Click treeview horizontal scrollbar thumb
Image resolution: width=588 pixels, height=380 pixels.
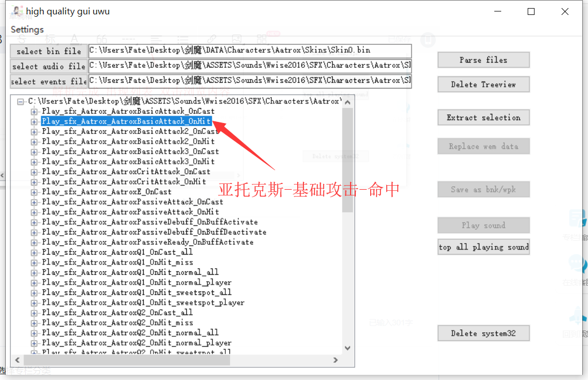(x=127, y=360)
